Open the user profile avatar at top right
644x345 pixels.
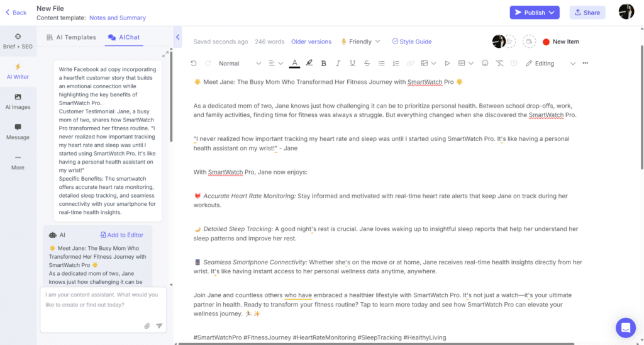click(x=626, y=11)
